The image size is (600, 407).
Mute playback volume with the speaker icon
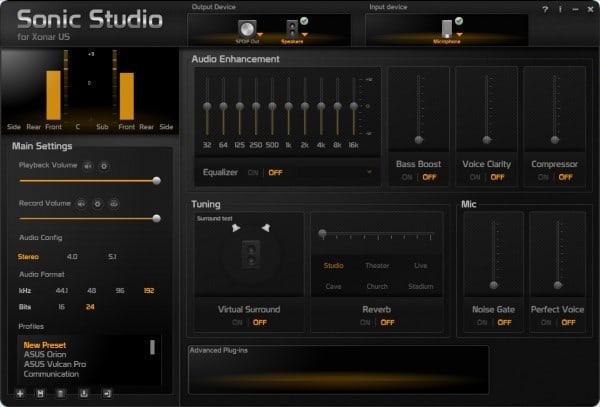(x=88, y=166)
